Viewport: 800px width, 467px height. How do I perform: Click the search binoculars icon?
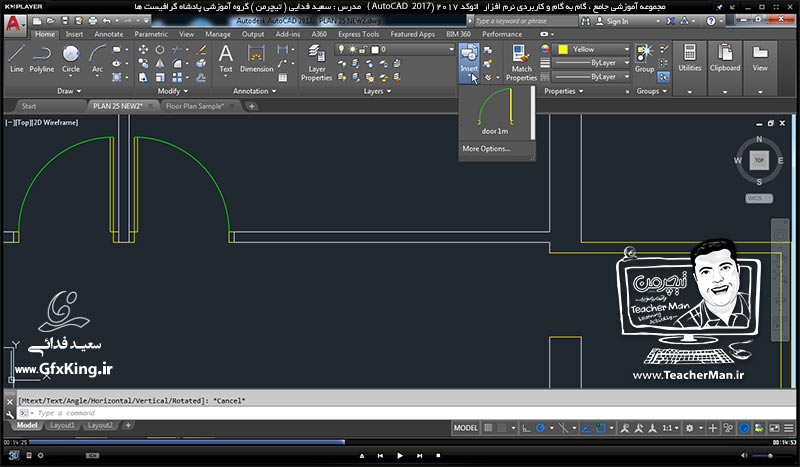[x=585, y=21]
